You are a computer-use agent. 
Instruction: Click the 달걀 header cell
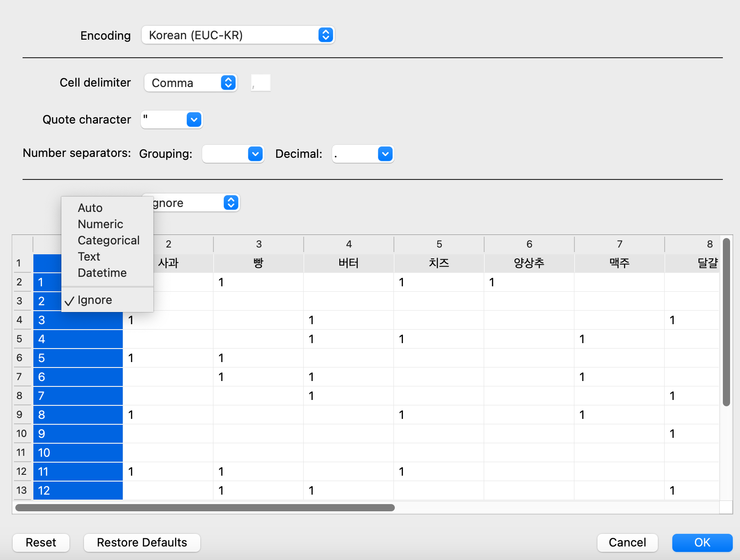(x=692, y=263)
